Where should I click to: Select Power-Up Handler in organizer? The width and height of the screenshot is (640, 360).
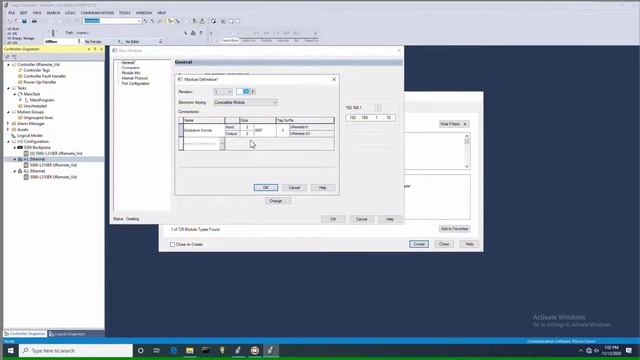pyautogui.click(x=40, y=82)
